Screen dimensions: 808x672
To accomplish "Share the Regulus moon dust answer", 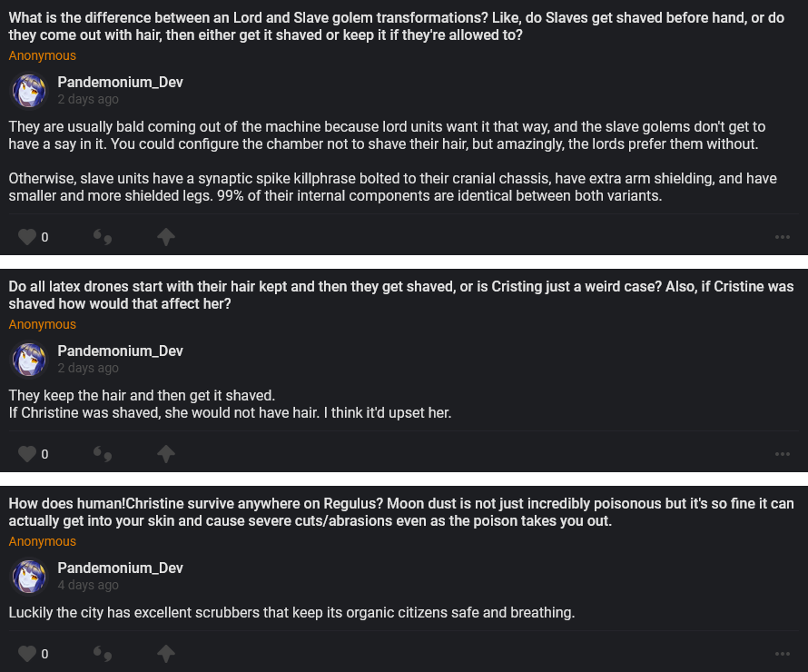I will 165,653.
